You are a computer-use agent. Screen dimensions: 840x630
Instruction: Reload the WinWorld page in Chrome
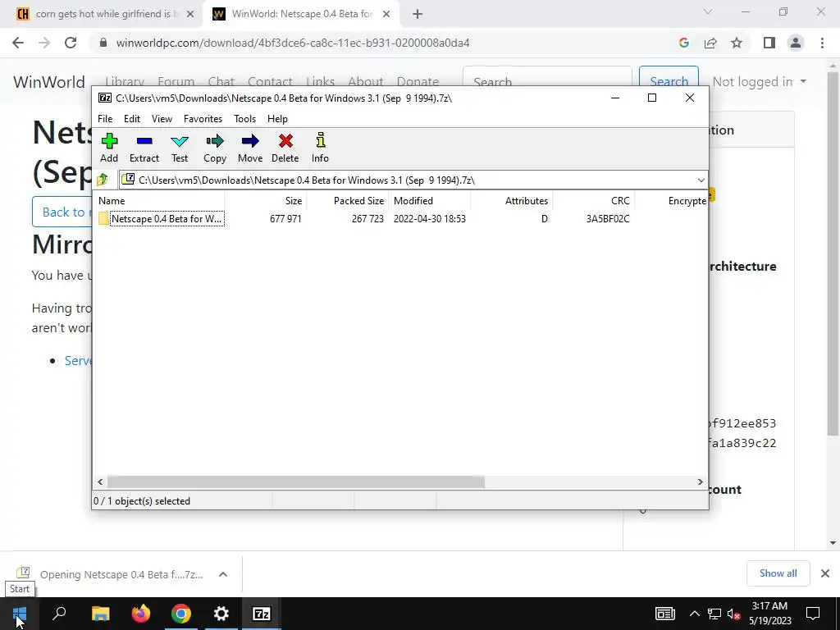[x=71, y=43]
